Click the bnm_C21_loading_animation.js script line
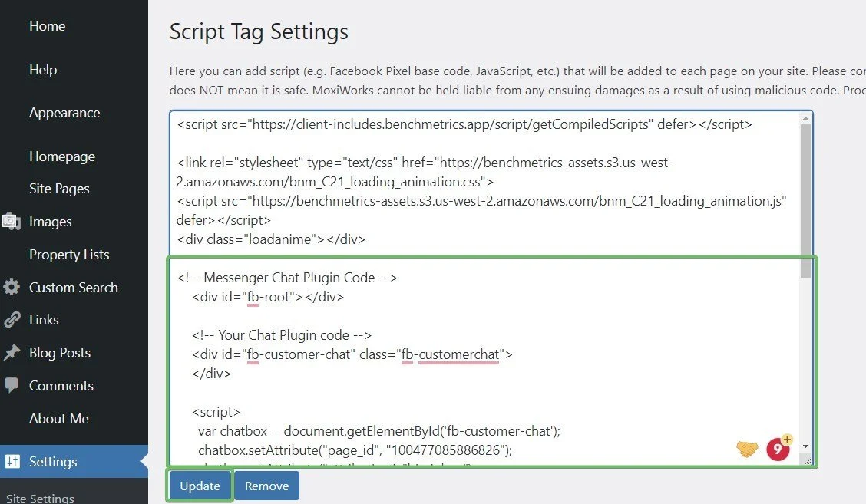The height and width of the screenshot is (504, 866). click(481, 210)
